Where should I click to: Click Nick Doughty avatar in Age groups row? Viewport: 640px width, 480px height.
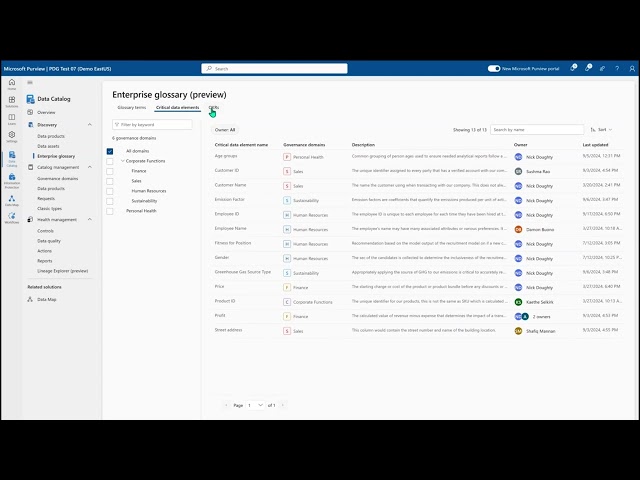(x=518, y=157)
